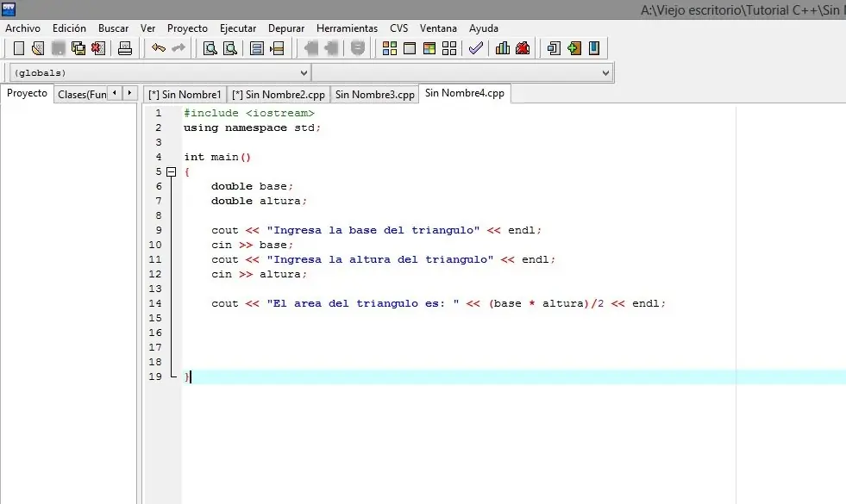
Task: Open the (globals) scope dropdown
Action: click(160, 73)
